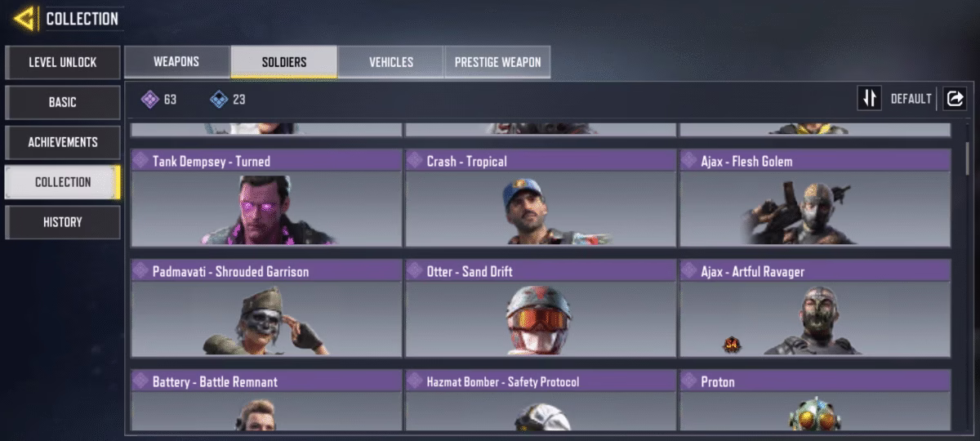Select the Crash - Tropical soldier card

click(541, 198)
